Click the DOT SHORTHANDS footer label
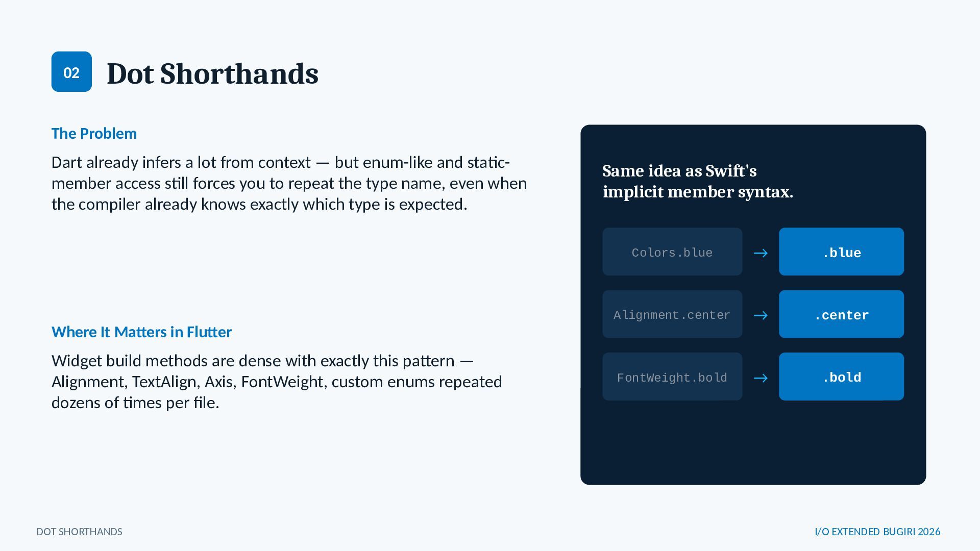The image size is (980, 551). pos(79,532)
